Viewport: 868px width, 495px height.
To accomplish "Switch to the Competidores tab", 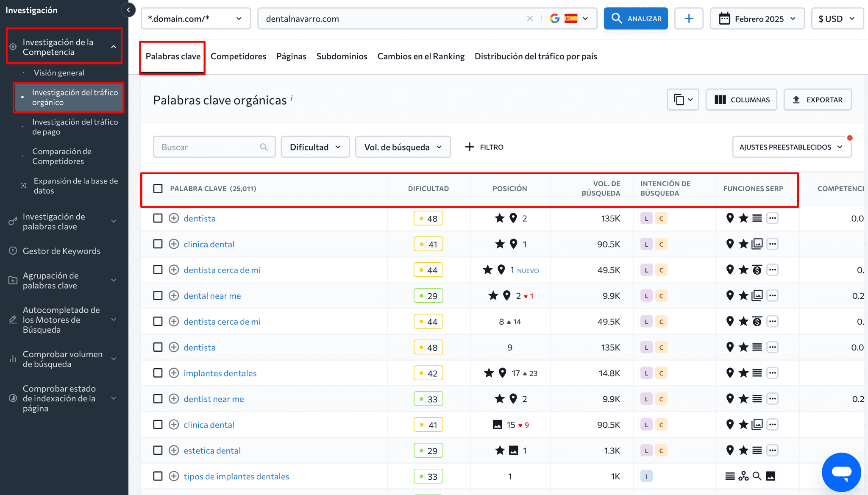I will (238, 56).
